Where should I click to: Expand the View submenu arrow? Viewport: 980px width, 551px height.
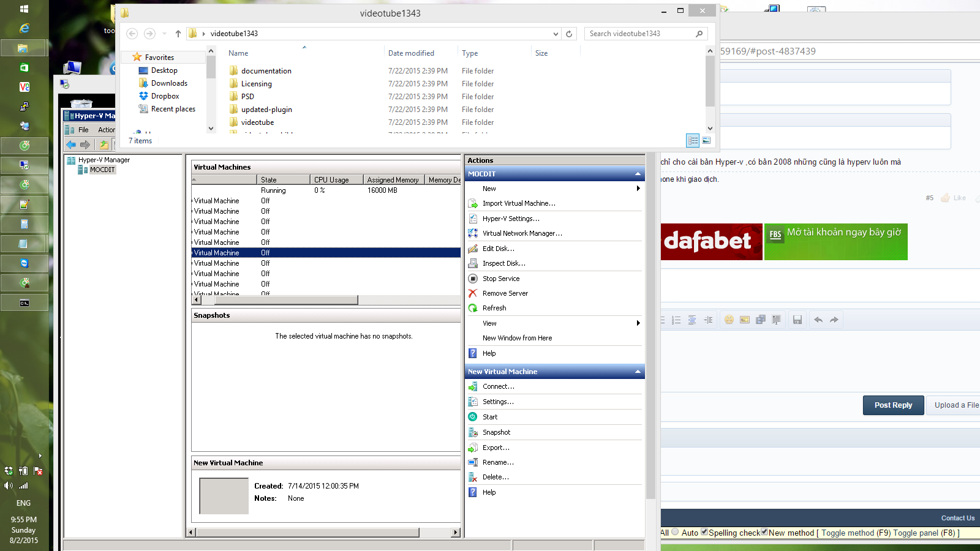638,323
